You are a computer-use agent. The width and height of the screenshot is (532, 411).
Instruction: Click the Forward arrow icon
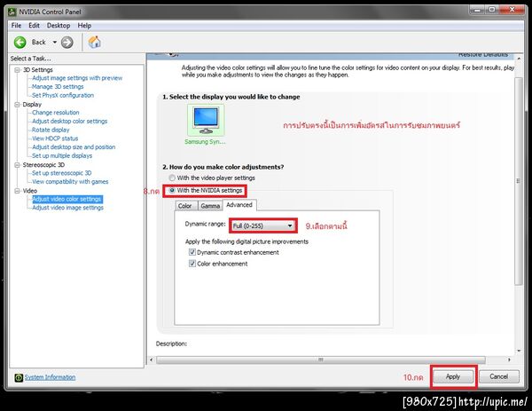(x=66, y=43)
